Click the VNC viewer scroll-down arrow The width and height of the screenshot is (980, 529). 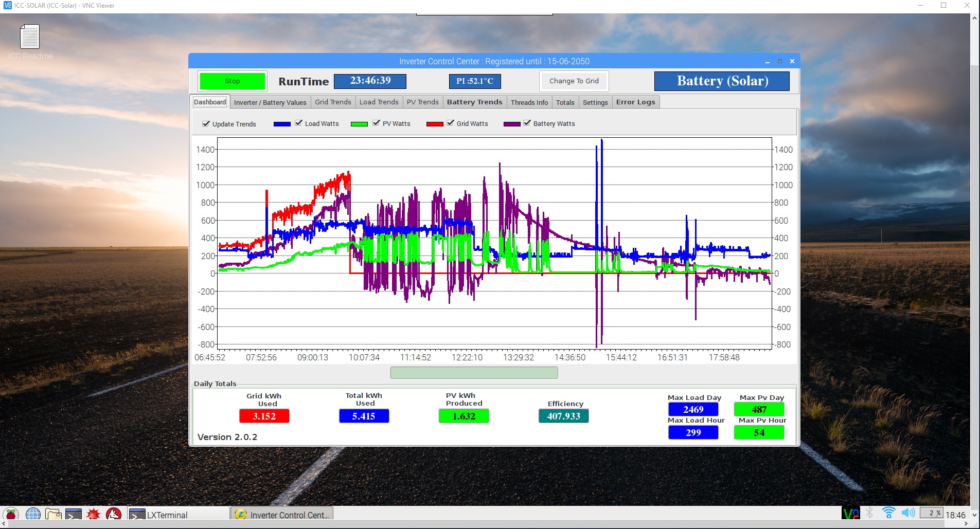974,515
